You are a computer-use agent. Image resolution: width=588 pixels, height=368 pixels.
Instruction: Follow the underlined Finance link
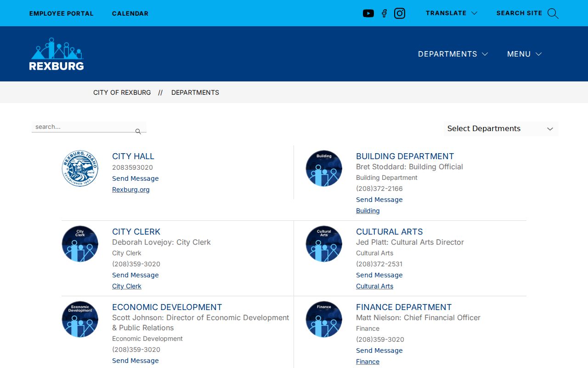(x=368, y=362)
